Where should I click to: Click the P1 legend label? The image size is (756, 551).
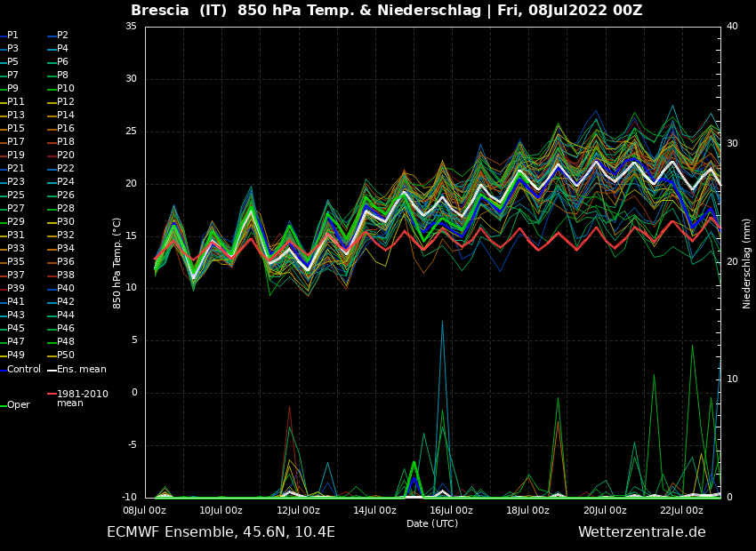pyautogui.click(x=12, y=36)
